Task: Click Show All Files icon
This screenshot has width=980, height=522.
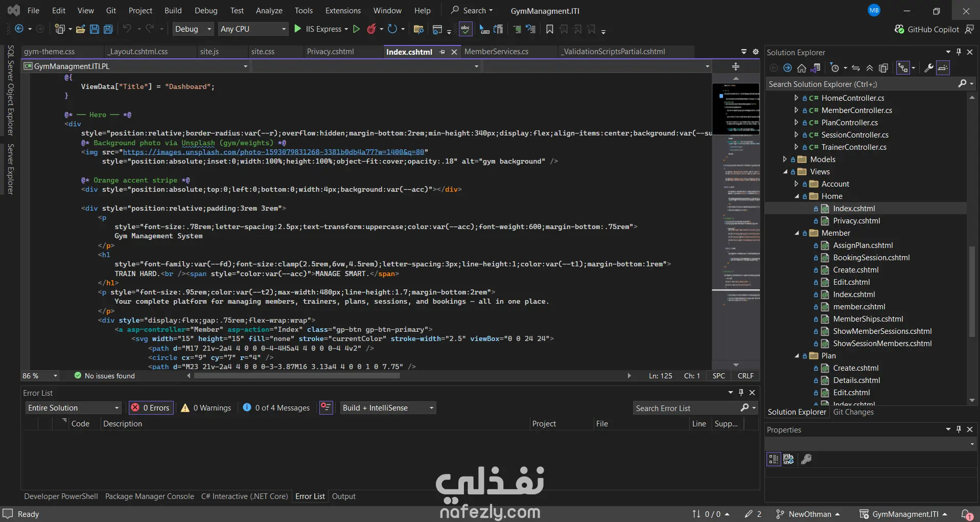Action: pos(883,68)
